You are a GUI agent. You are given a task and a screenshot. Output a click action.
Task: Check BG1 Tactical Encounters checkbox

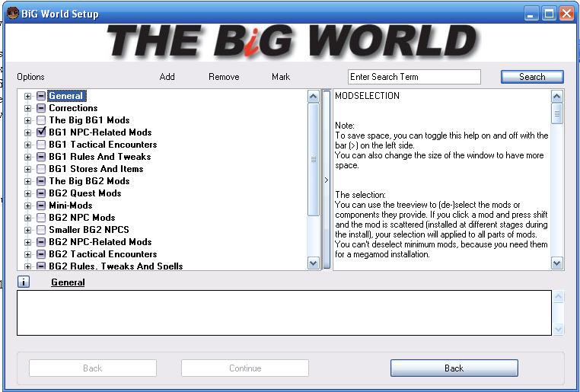click(41, 145)
